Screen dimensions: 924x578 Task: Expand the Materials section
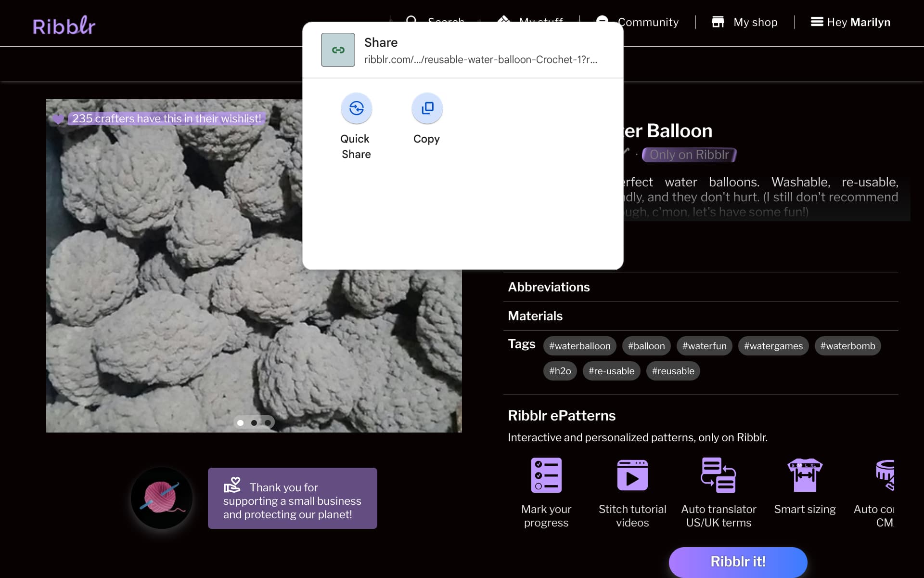pyautogui.click(x=701, y=316)
